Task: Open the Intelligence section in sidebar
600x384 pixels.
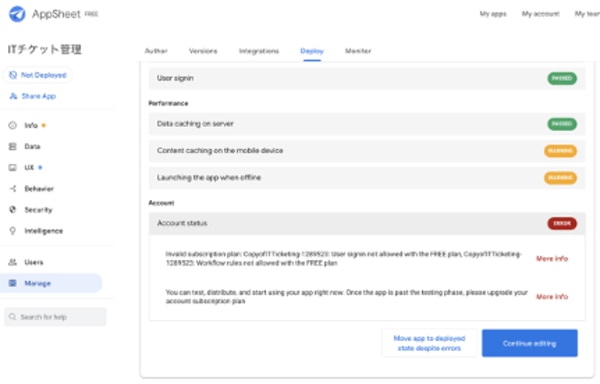Action: (44, 231)
